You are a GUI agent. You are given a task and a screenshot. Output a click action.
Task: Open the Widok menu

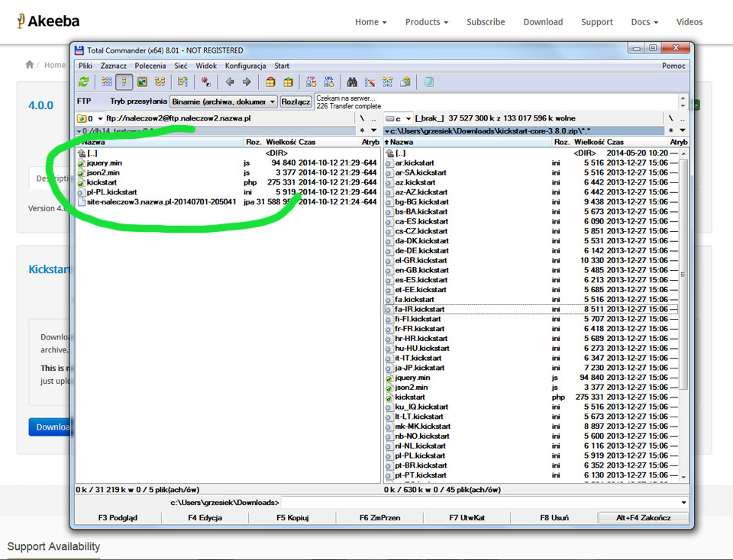point(206,66)
